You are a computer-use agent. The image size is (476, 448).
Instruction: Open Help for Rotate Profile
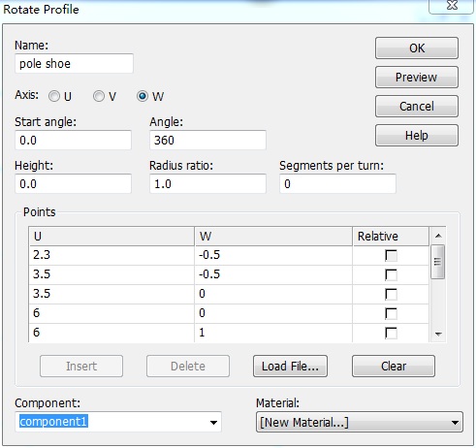[x=417, y=136]
